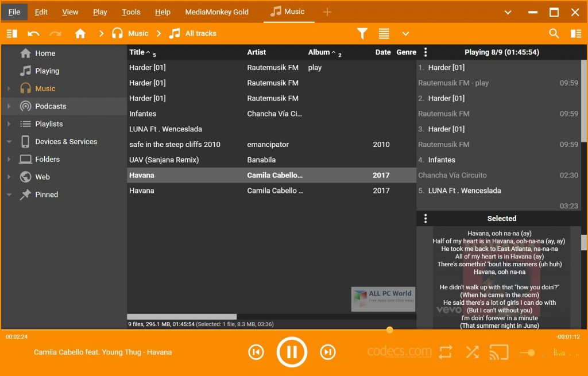Switch to the Music tab
Image resolution: width=588 pixels, height=376 pixels.
coord(288,11)
